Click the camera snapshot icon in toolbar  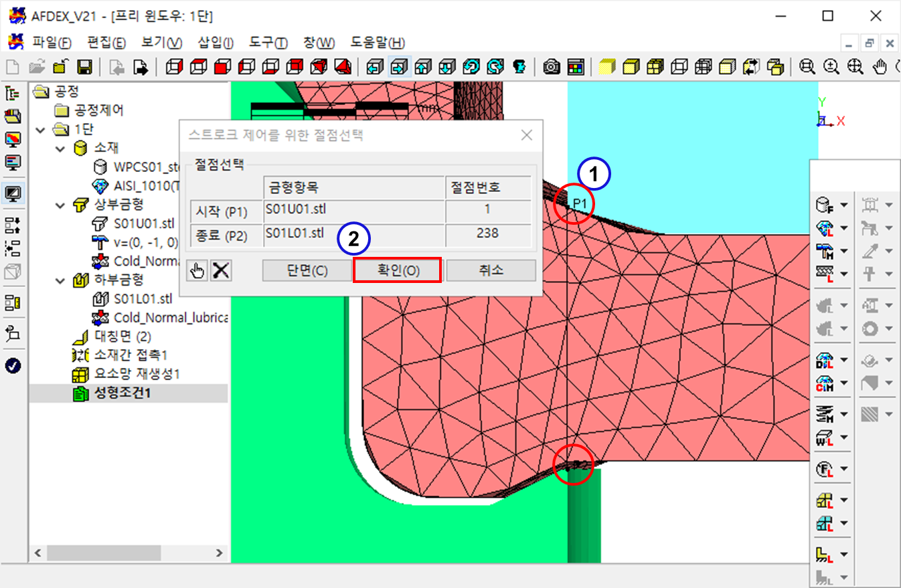[x=552, y=67]
